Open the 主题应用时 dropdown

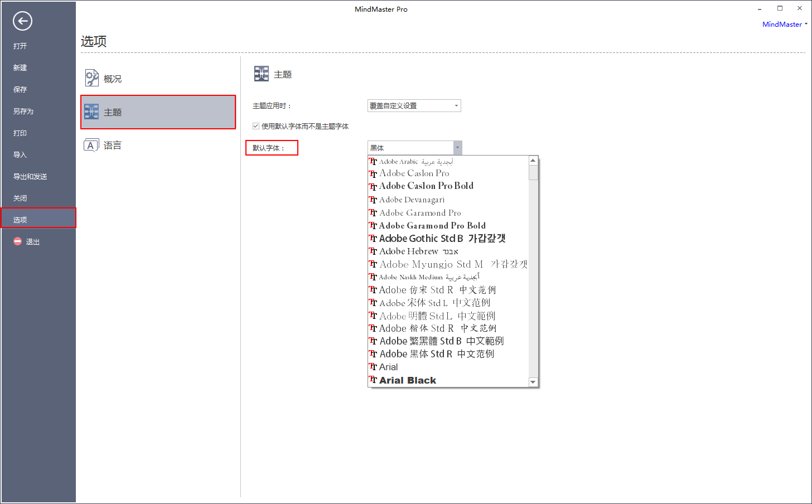click(x=414, y=105)
